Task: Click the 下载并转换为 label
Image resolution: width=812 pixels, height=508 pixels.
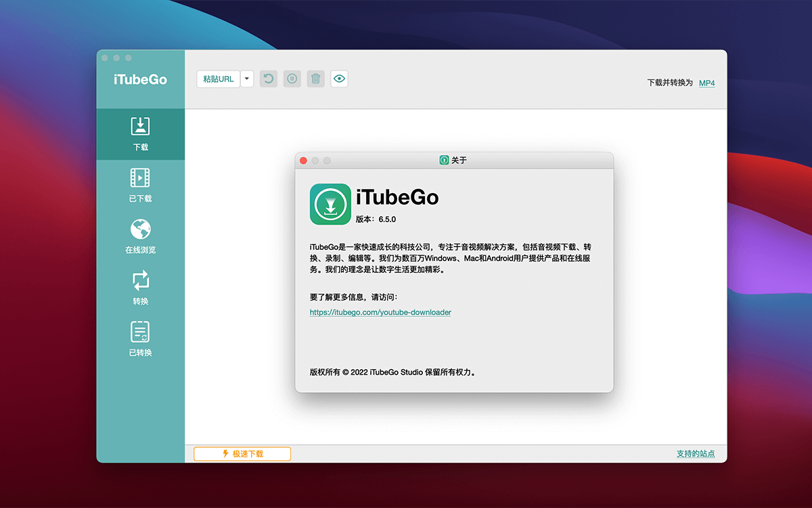Action: coord(670,83)
